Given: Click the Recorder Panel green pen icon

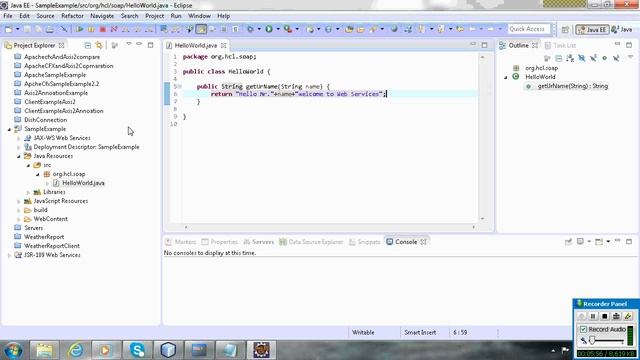Looking at the screenshot, I should [x=628, y=316].
